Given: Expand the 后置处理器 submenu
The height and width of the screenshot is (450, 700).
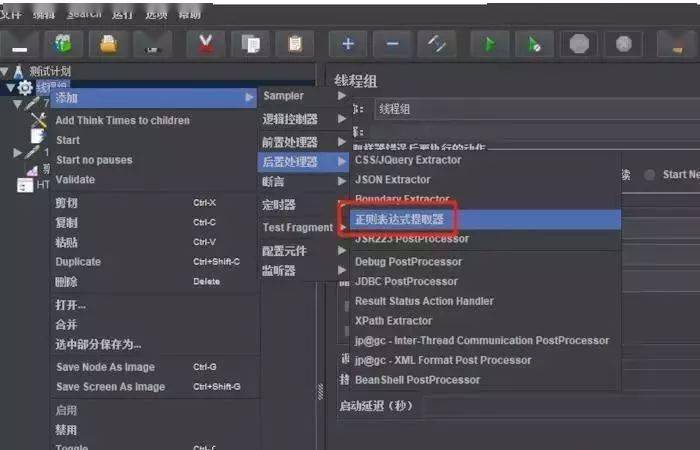Looking at the screenshot, I should click(x=304, y=162).
